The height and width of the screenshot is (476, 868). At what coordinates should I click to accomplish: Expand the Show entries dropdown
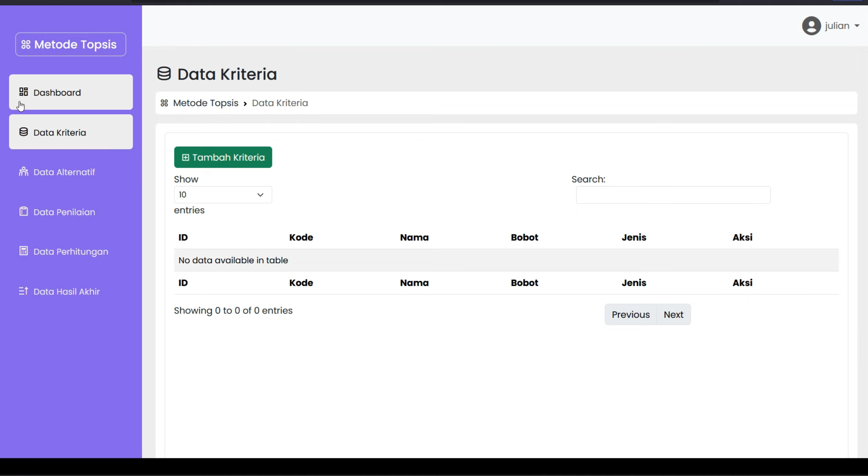[x=223, y=195]
